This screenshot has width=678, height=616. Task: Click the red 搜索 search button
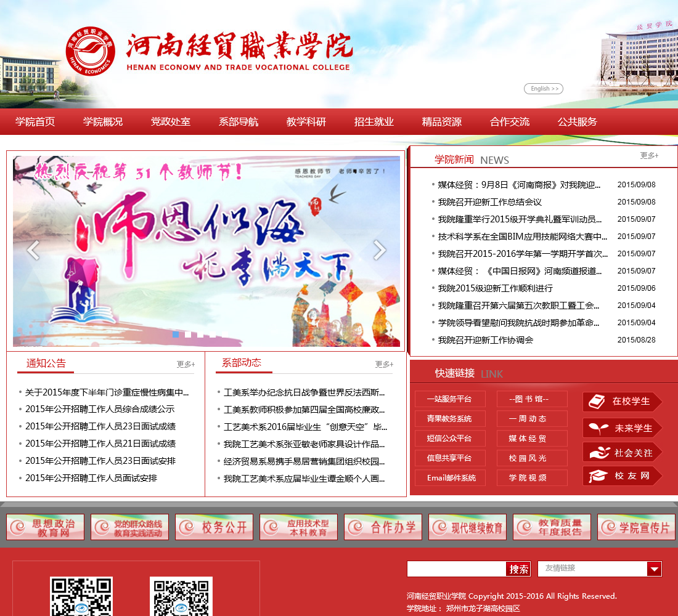(518, 569)
